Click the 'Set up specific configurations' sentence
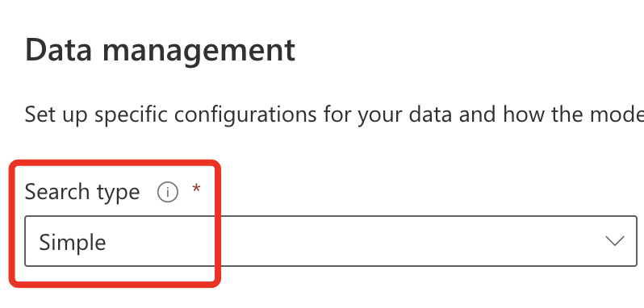The height and width of the screenshot is (308, 644). [334, 114]
